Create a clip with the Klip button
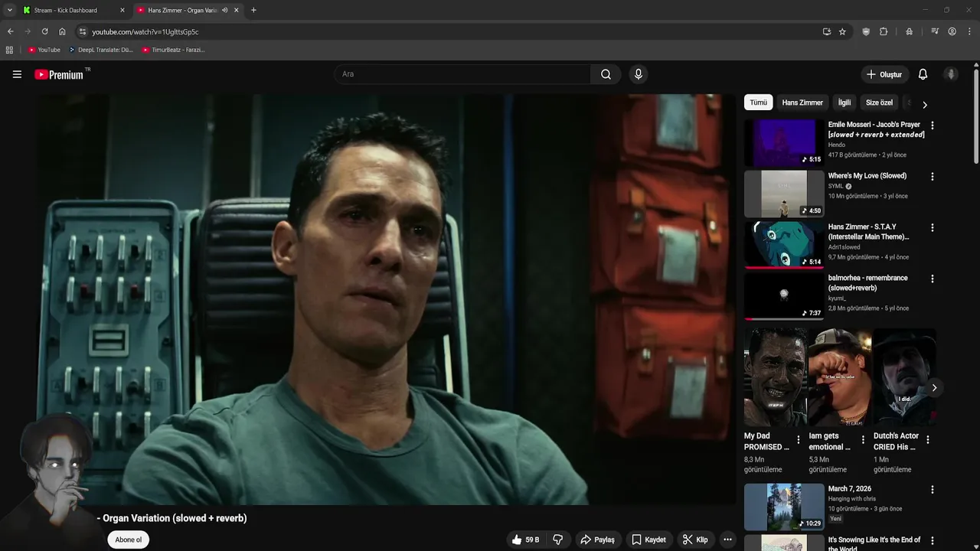The image size is (980, 551). (x=695, y=540)
